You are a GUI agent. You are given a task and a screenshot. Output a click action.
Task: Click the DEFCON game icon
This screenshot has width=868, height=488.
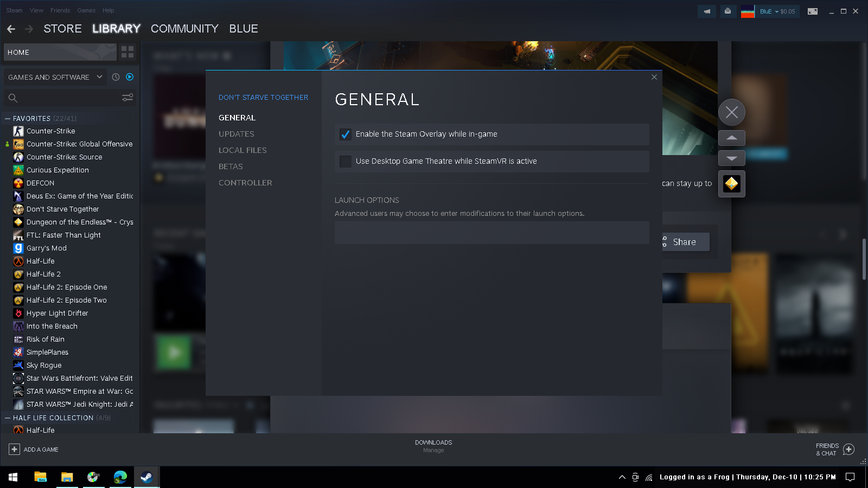tap(18, 183)
